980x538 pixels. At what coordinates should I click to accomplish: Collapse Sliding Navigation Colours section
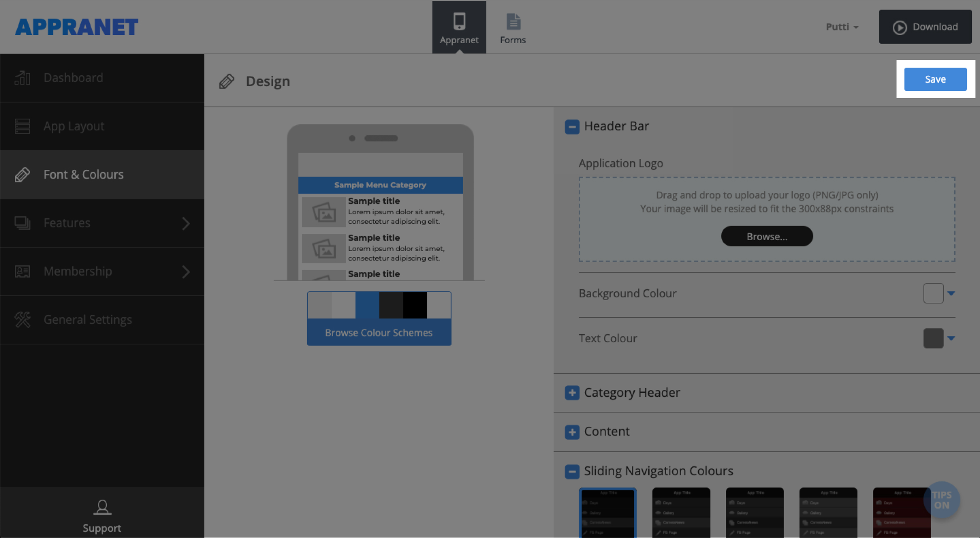point(572,471)
